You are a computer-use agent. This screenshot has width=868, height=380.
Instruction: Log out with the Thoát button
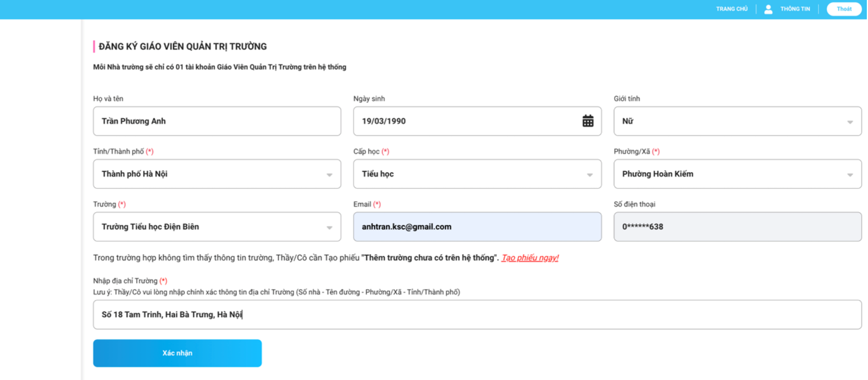click(x=844, y=9)
